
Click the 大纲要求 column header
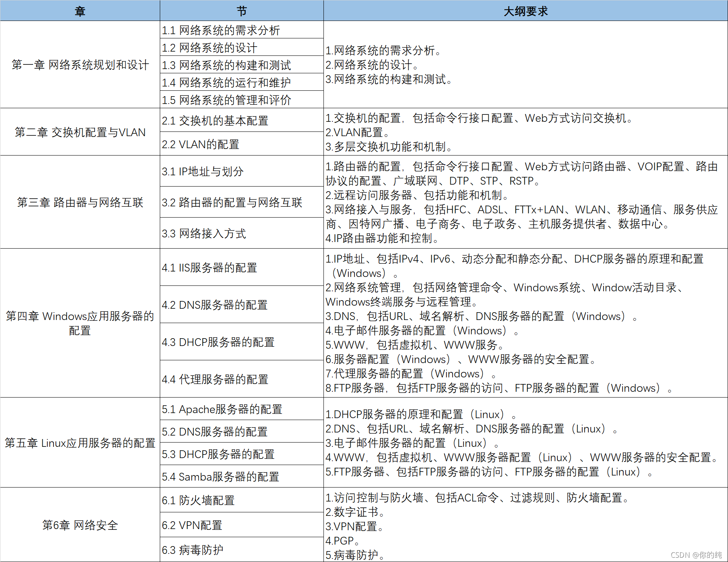[526, 10]
